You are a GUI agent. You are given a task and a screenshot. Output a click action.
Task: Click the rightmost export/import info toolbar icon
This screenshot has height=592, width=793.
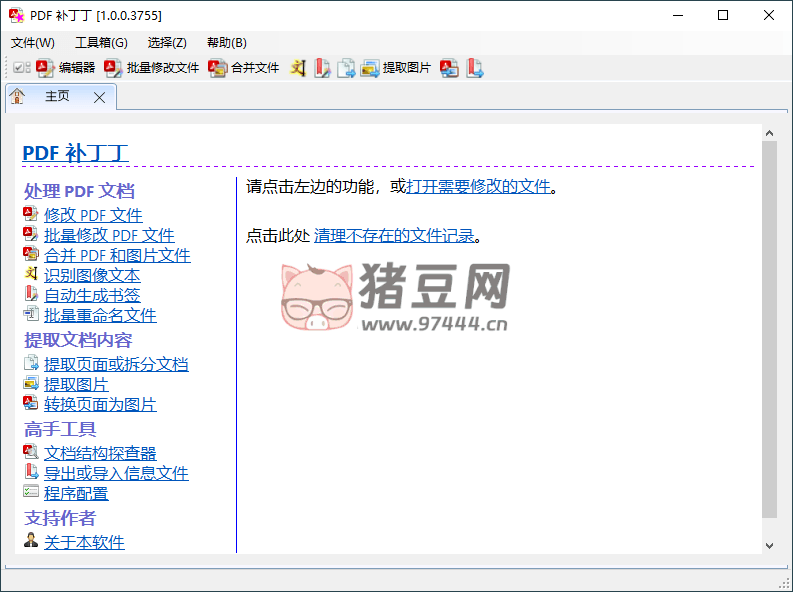[x=475, y=68]
